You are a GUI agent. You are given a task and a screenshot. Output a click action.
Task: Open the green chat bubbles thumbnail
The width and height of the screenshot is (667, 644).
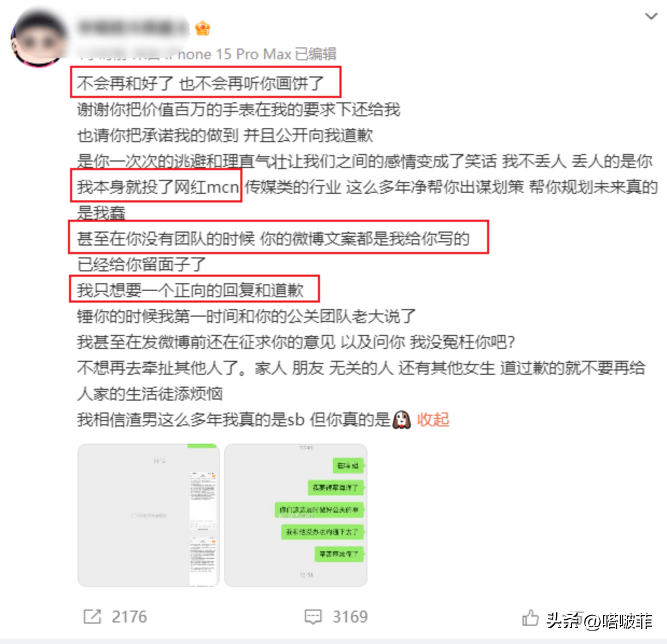296,515
